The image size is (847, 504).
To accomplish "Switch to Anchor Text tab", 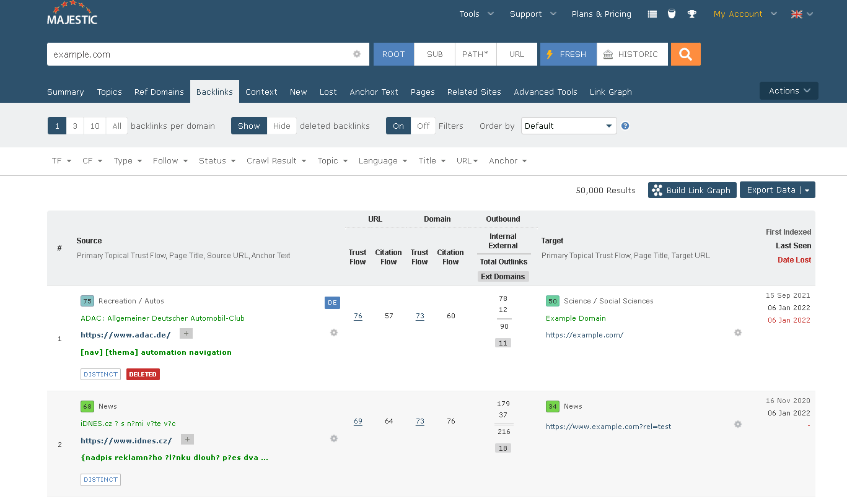I will (374, 92).
